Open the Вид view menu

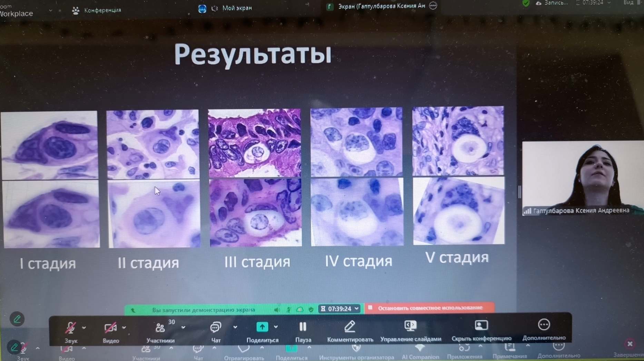coord(628,3)
